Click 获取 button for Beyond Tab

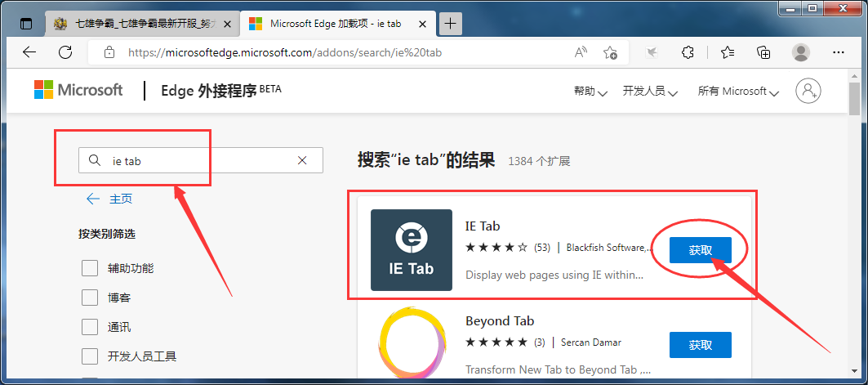(701, 345)
